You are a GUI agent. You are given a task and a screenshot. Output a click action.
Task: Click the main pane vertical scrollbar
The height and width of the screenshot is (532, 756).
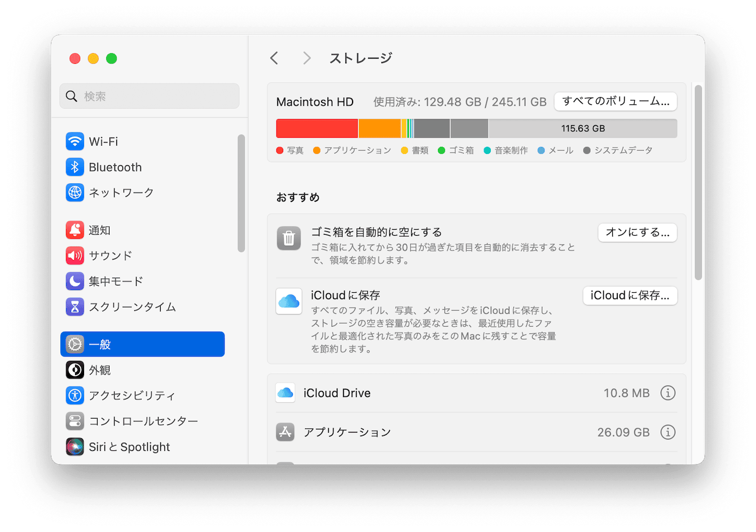698,182
